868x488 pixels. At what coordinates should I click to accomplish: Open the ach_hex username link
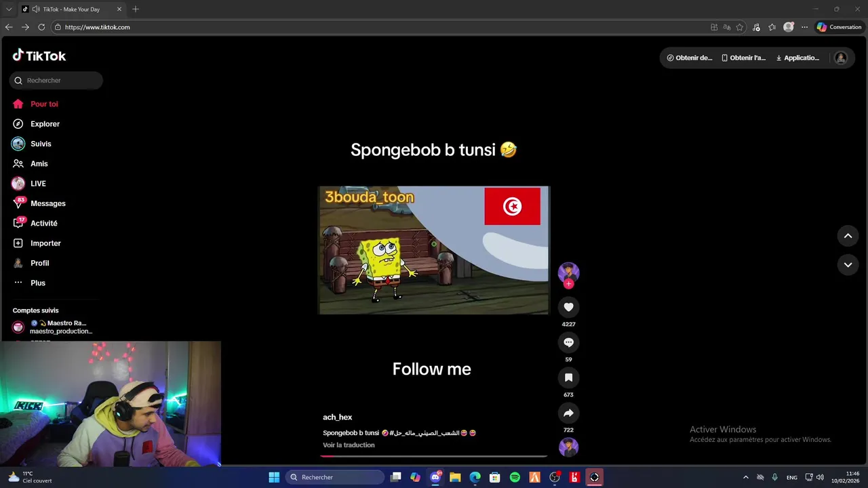pyautogui.click(x=337, y=418)
